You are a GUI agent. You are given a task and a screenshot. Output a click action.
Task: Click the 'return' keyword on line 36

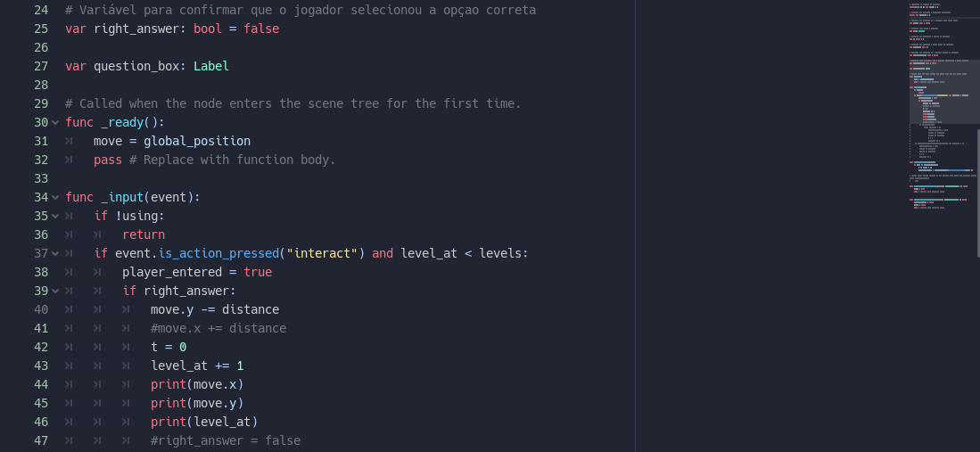(144, 235)
